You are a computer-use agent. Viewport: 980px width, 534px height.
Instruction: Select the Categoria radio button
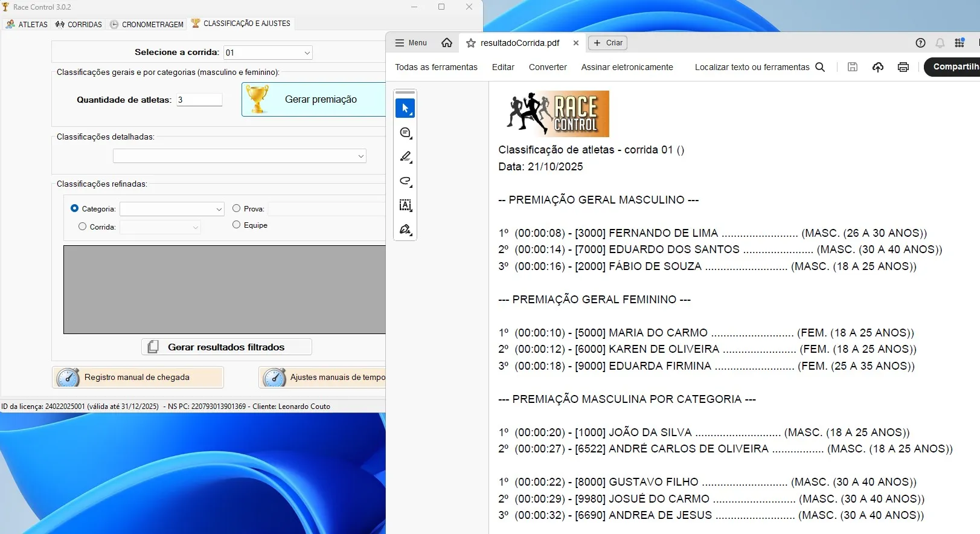tap(75, 208)
